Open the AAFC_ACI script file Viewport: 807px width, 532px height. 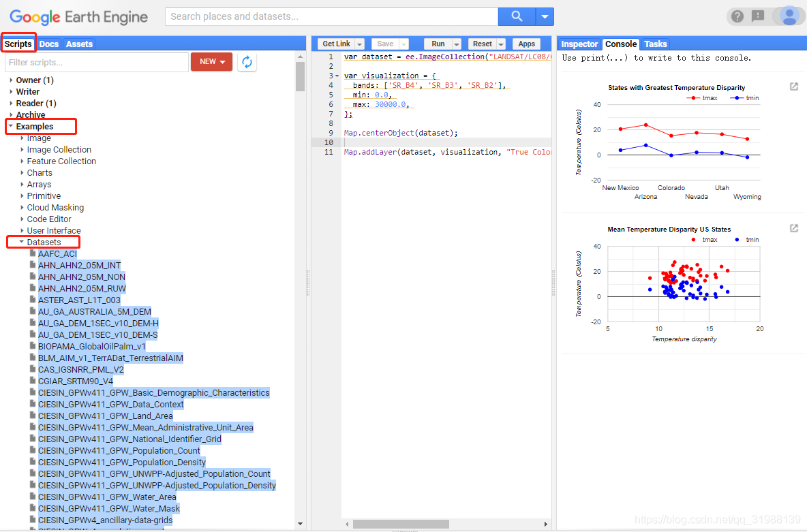57,253
